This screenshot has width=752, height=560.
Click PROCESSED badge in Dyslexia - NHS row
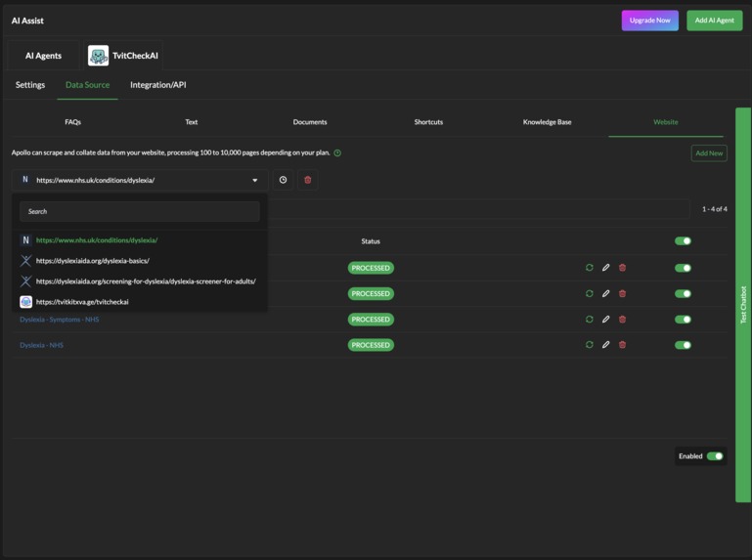(371, 345)
